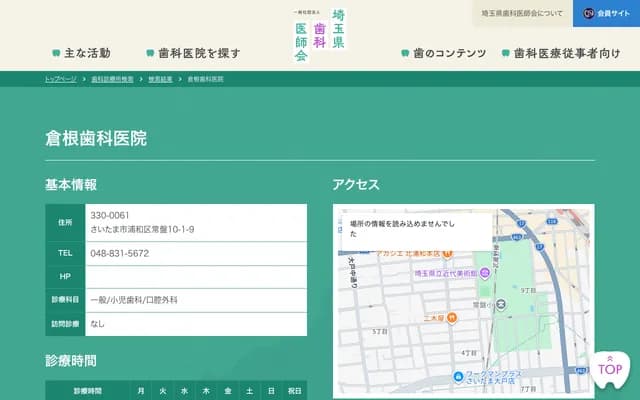Click the 土 column header
This screenshot has height=400, width=640.
(249, 391)
